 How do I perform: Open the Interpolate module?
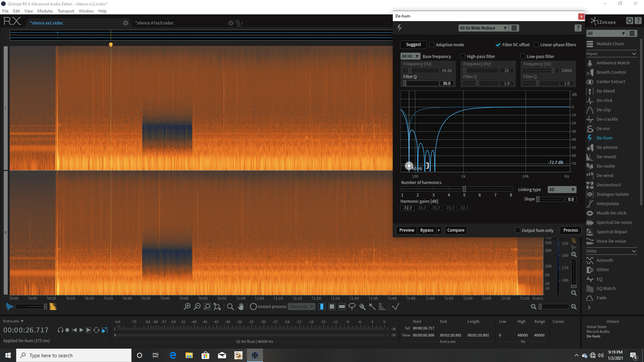603,204
